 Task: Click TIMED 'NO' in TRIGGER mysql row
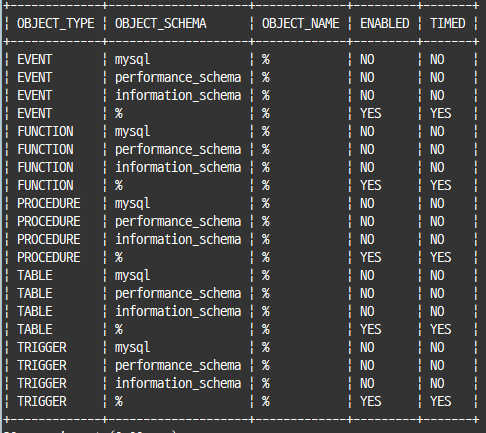(x=437, y=348)
